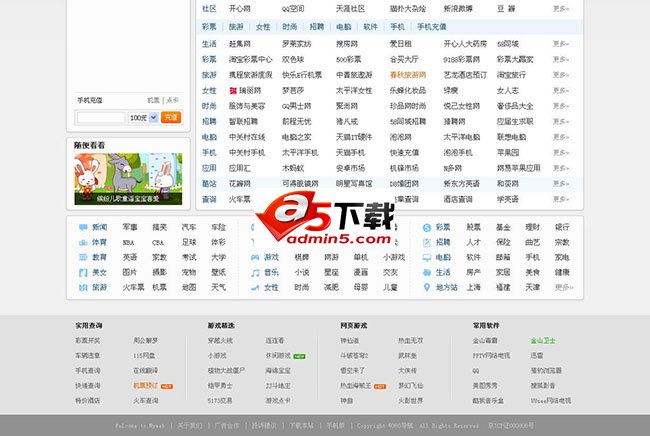The width and height of the screenshot is (650, 436).
Task: Click the high-heel icon beside 女性
Action: (255, 287)
